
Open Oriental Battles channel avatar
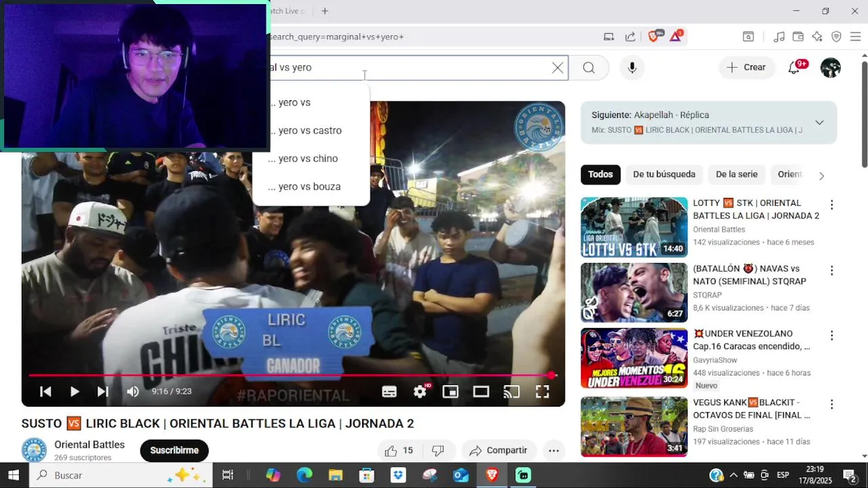pyautogui.click(x=34, y=450)
